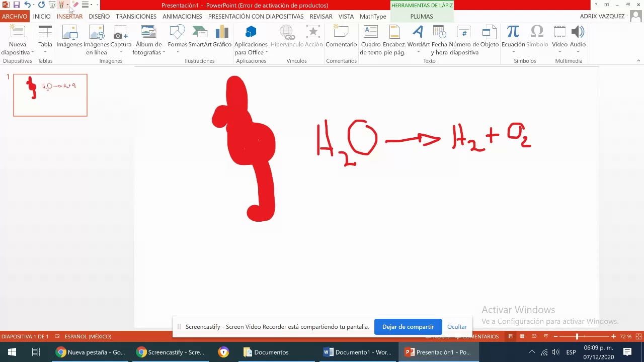Click the zoom slider handle

[x=577, y=336]
